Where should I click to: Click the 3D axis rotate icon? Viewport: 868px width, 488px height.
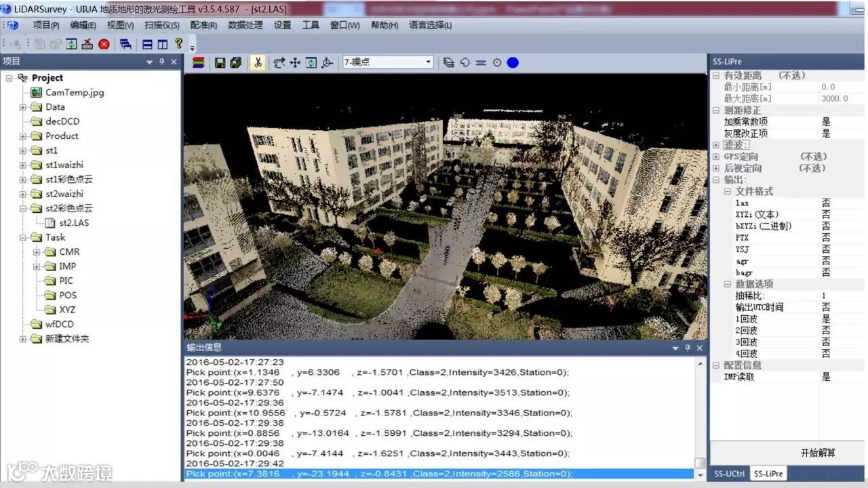click(328, 62)
